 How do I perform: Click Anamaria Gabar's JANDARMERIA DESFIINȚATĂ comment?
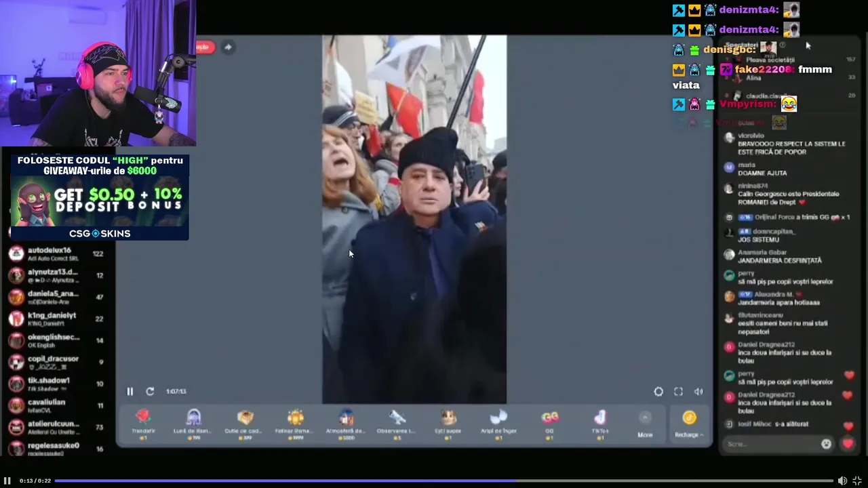[773, 256]
